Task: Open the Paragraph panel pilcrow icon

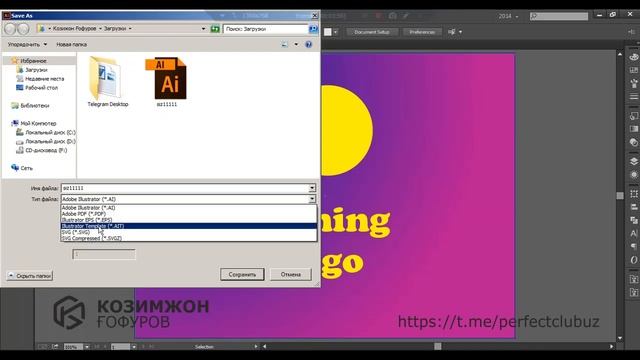Action: coord(633,247)
